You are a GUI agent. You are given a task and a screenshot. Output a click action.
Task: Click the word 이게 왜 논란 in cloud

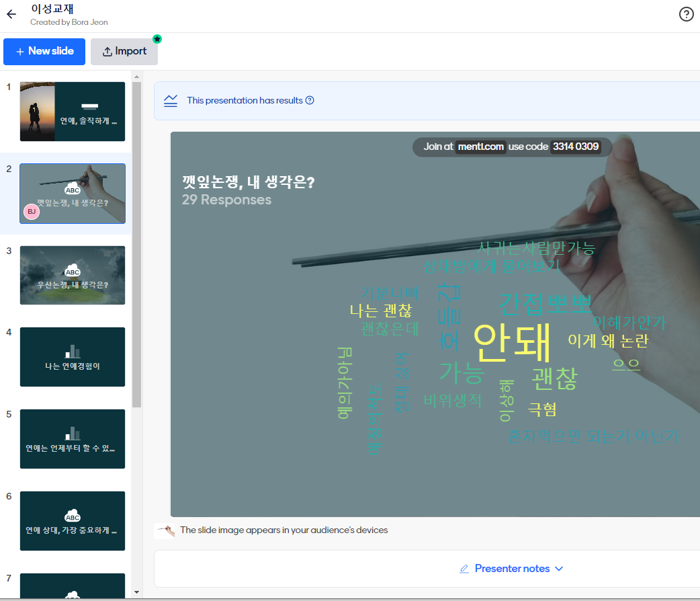point(607,340)
